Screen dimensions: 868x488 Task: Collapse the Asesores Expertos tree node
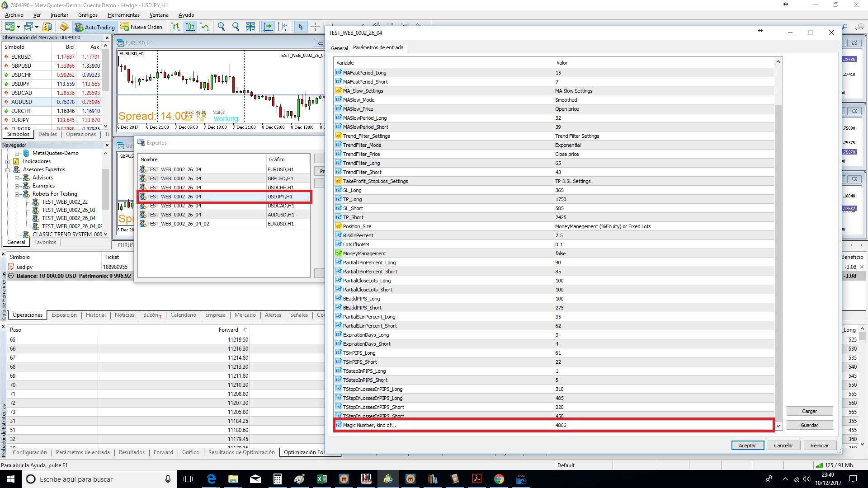point(8,170)
